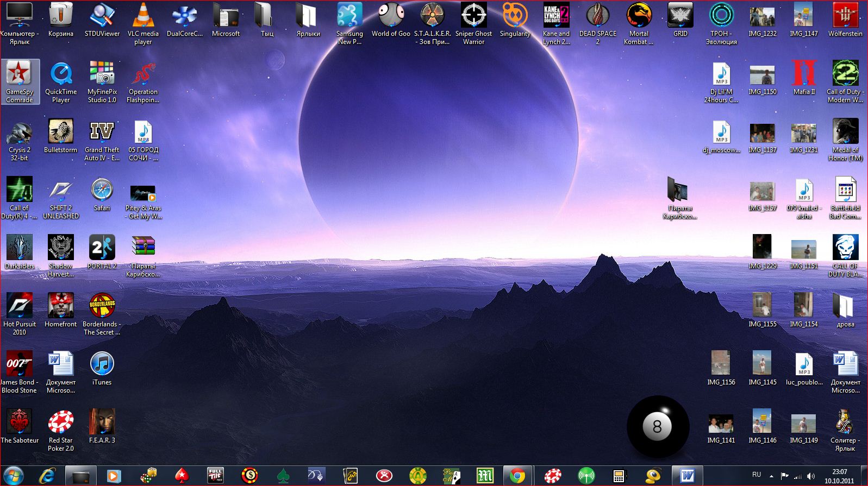The height and width of the screenshot is (486, 868).
Task: Switch to the Word window in taskbar
Action: (687, 476)
